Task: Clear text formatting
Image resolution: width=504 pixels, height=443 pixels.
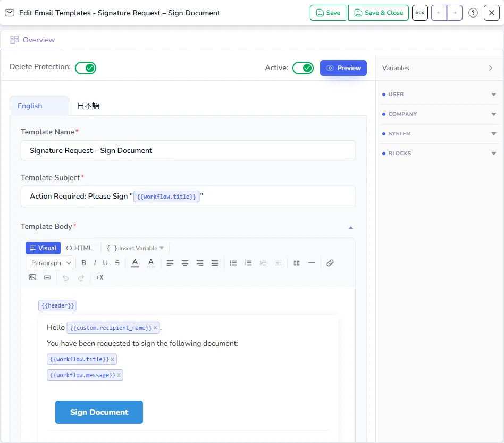Action: pos(99,277)
